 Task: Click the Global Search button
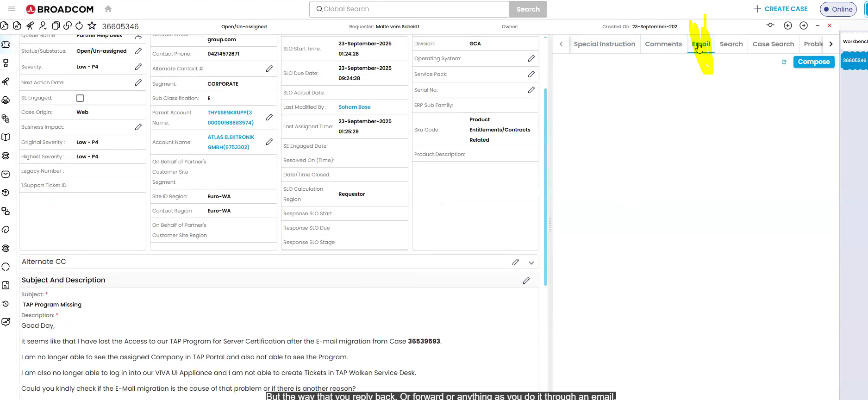pos(528,9)
